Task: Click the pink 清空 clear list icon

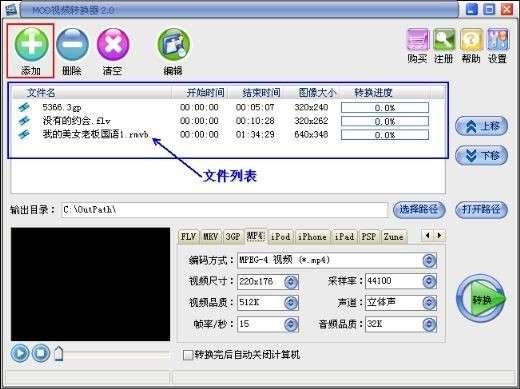Action: 113,45
